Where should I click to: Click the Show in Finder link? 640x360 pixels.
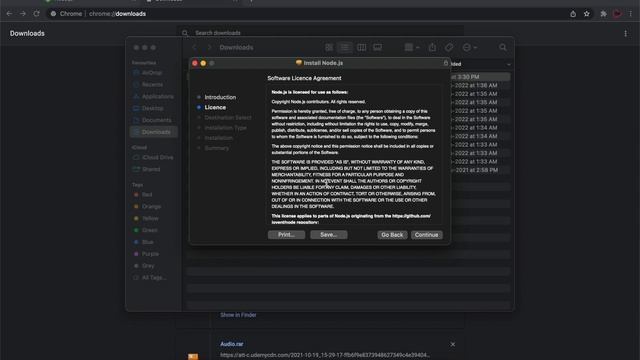point(238,315)
